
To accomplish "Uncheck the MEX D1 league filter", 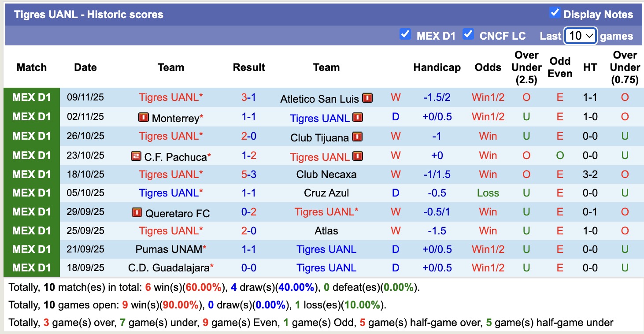I will [x=405, y=34].
